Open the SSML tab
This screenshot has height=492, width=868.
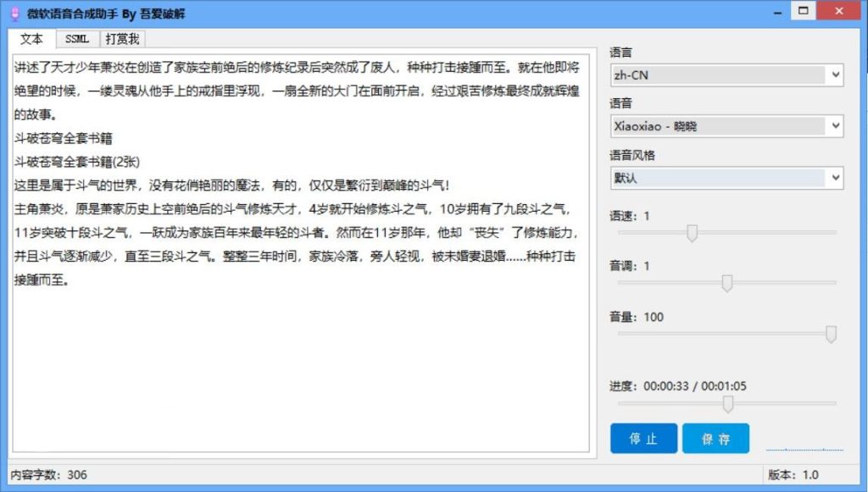[77, 39]
